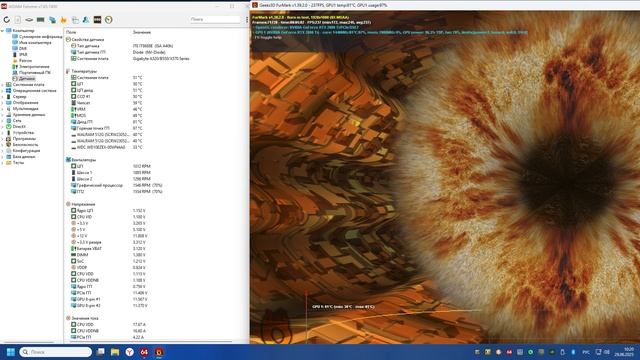Screen dimensions: 640x360
Task: Open the Report page icon in toolbar
Action: coord(18,20)
